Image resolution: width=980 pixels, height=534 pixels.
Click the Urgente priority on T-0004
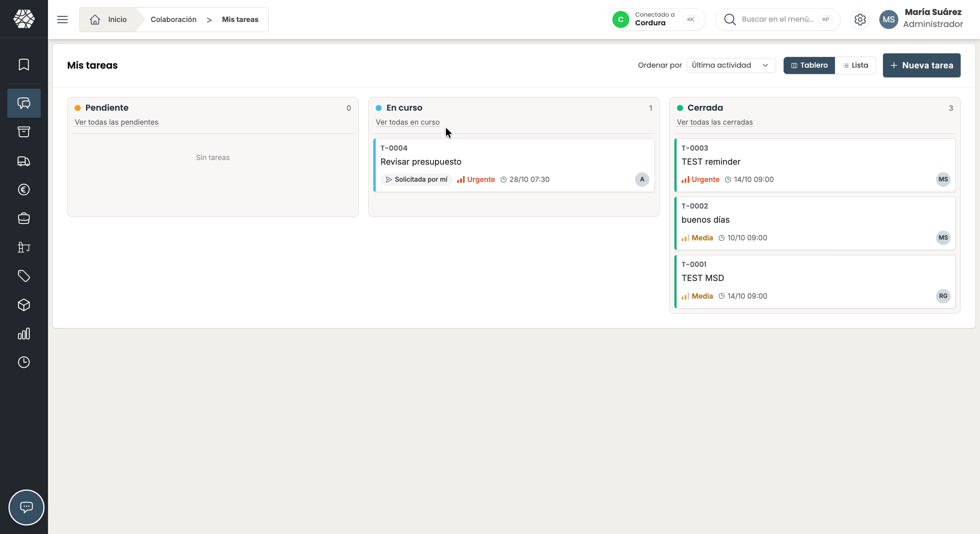point(476,180)
